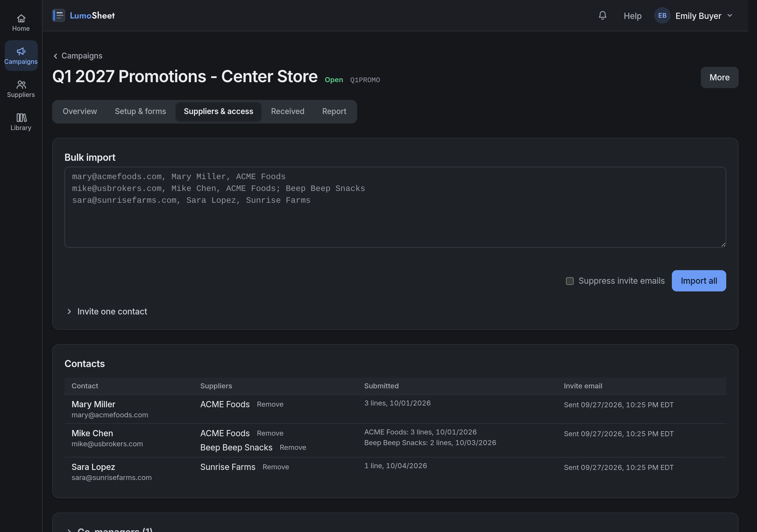Remove Sunrise Farms from Sara Lopez
The height and width of the screenshot is (532, 757).
(276, 467)
